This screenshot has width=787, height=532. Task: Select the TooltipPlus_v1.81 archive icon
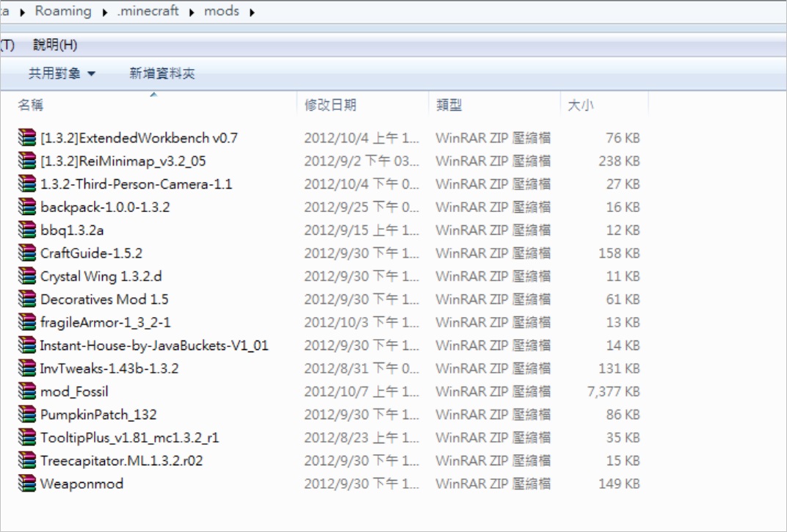tap(27, 437)
